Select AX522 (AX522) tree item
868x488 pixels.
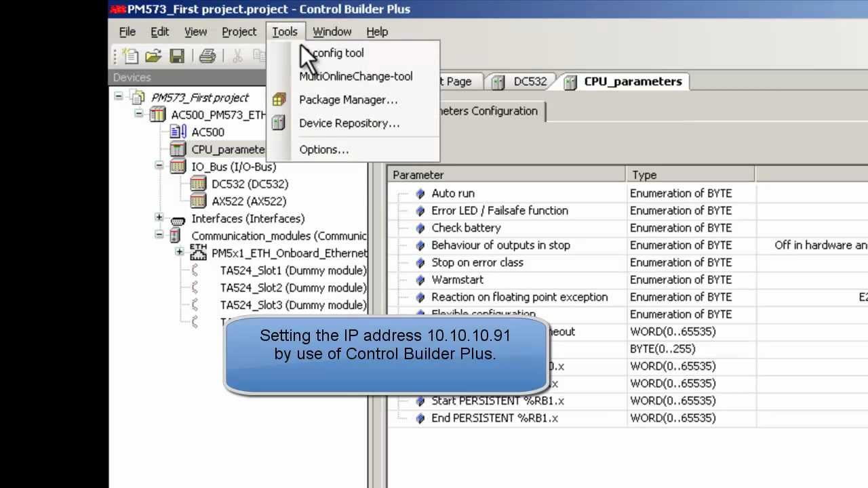(249, 201)
